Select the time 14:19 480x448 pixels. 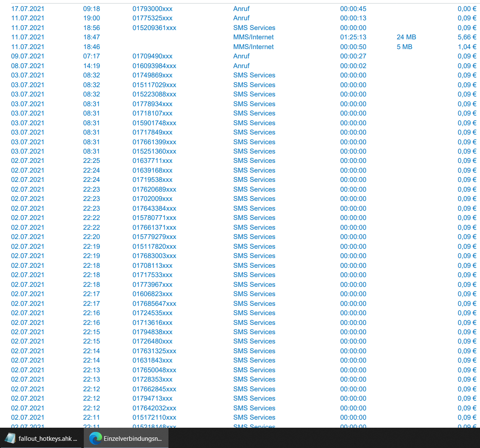tap(91, 66)
